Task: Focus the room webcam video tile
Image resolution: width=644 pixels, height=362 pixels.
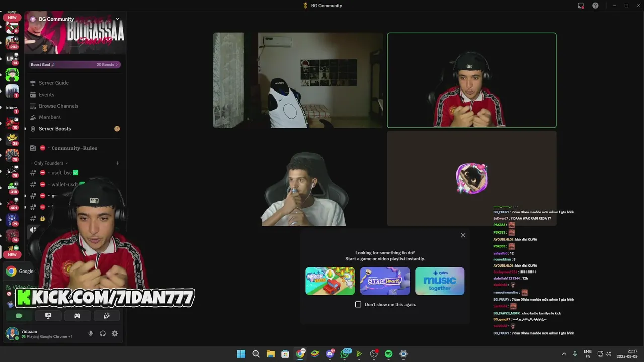Action: click(298, 80)
